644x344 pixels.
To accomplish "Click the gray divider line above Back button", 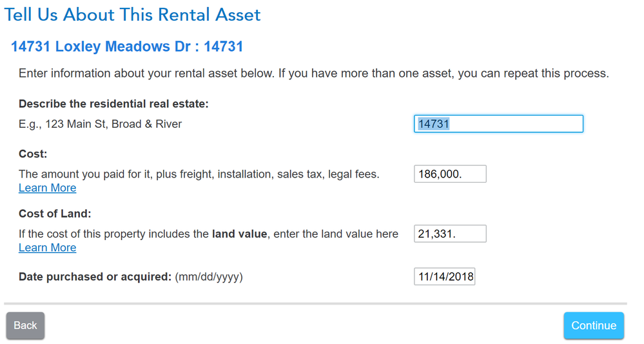I will 315,304.
